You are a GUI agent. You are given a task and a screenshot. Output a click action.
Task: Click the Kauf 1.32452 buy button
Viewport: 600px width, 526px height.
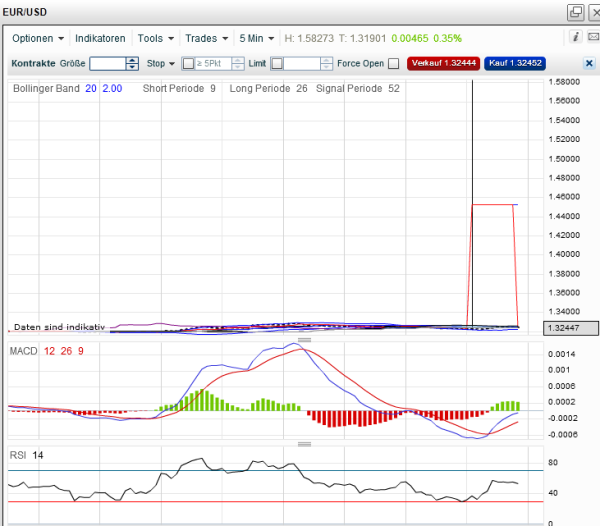coord(515,63)
